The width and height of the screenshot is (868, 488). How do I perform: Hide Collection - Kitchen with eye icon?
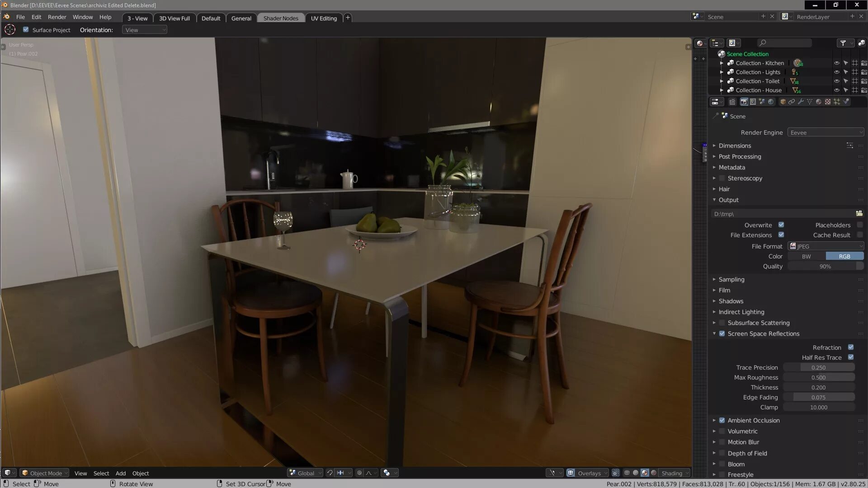point(836,63)
